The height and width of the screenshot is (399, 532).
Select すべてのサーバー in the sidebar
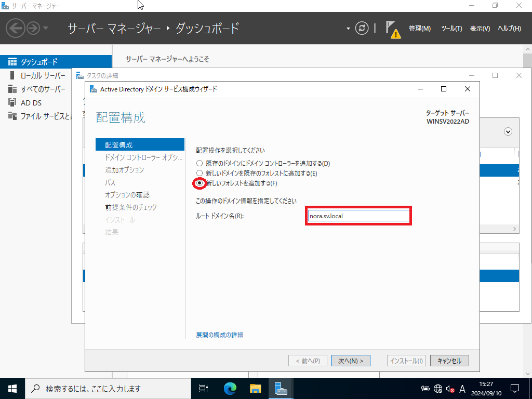pyautogui.click(x=43, y=89)
